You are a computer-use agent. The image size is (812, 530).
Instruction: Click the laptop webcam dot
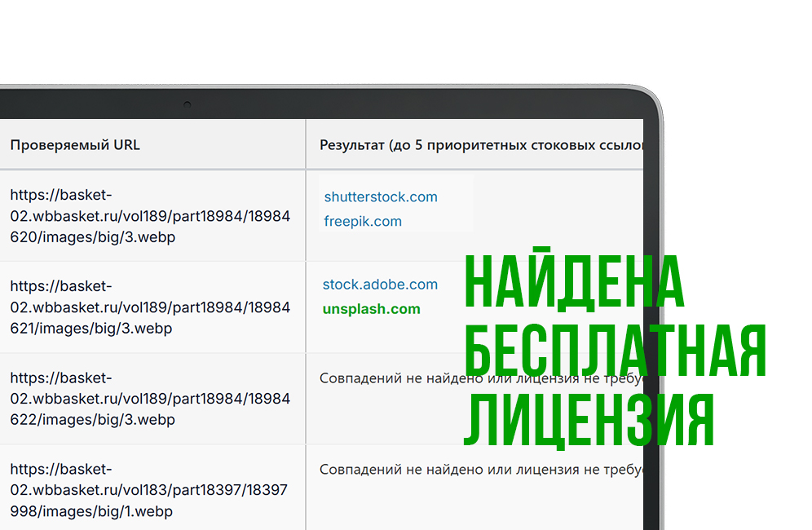coord(187,104)
